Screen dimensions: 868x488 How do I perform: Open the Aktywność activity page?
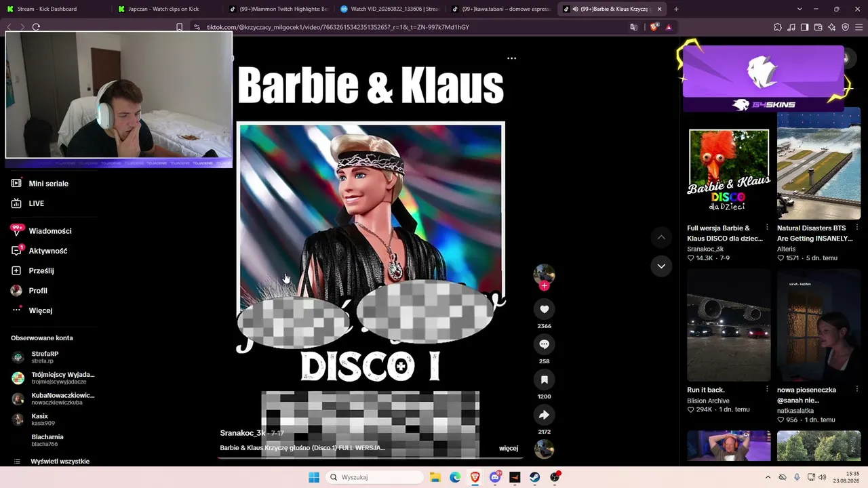pyautogui.click(x=48, y=251)
